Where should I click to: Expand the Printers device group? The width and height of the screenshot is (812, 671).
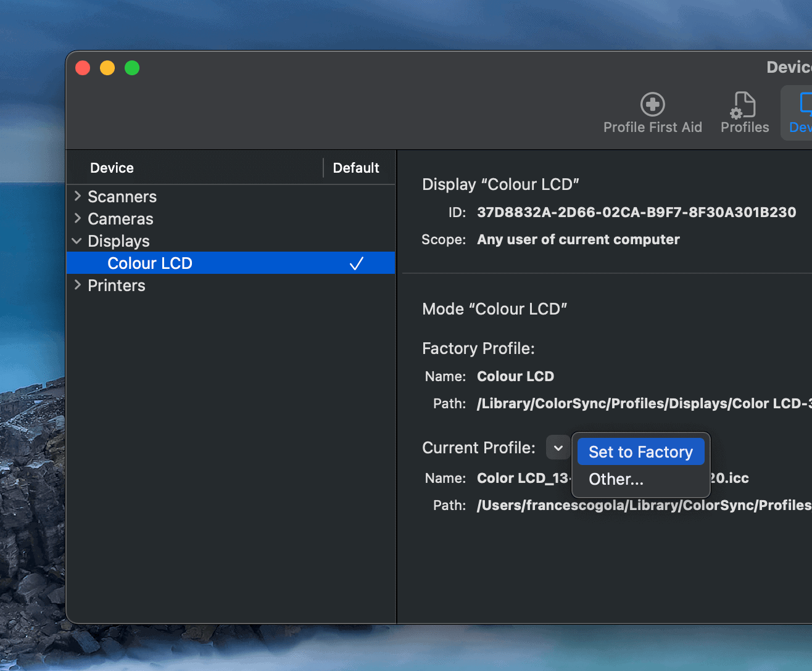coord(78,285)
